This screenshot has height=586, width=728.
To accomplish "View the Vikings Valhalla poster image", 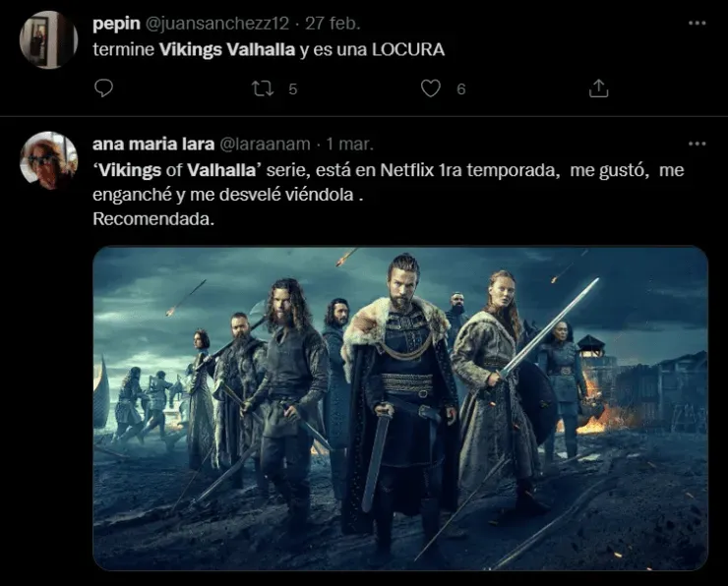I will click(x=400, y=408).
